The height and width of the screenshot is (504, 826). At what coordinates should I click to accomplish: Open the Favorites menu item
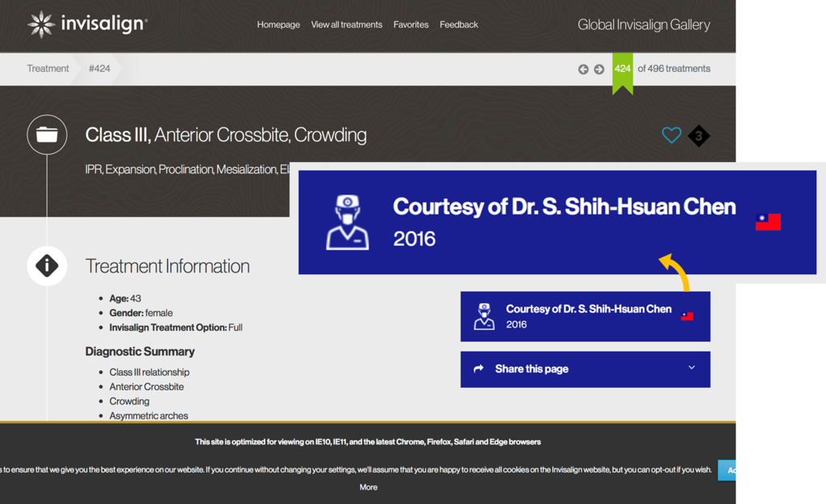coord(411,25)
